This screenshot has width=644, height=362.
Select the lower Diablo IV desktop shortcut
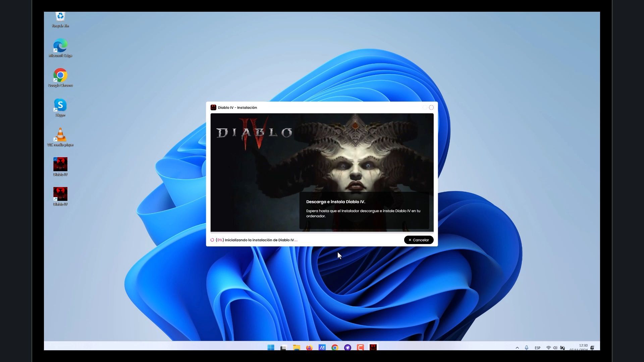[x=60, y=197]
